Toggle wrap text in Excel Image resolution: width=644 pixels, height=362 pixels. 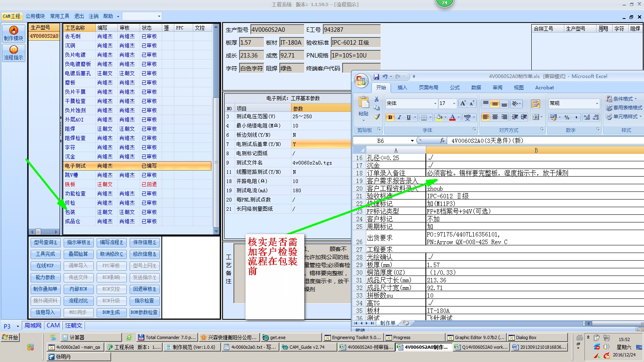coord(536,104)
